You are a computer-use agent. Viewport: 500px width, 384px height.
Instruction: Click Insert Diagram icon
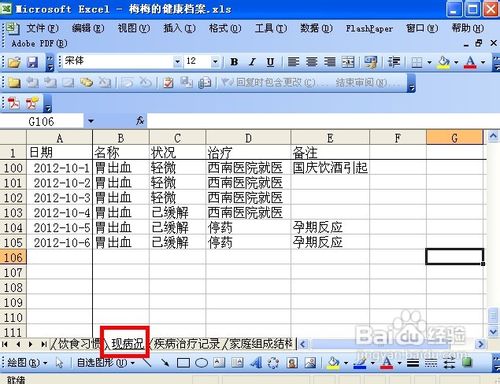[x=273, y=363]
